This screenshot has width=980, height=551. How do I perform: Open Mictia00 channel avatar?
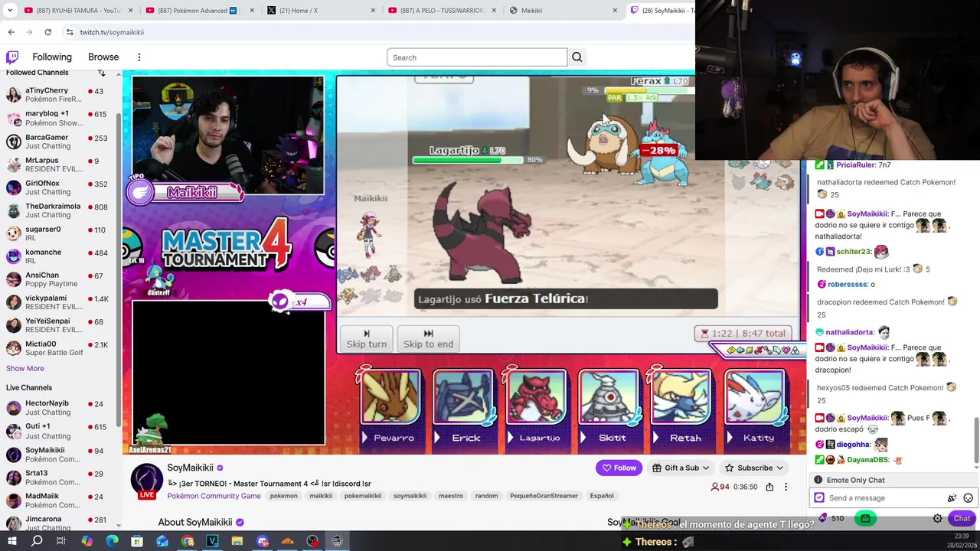point(14,348)
